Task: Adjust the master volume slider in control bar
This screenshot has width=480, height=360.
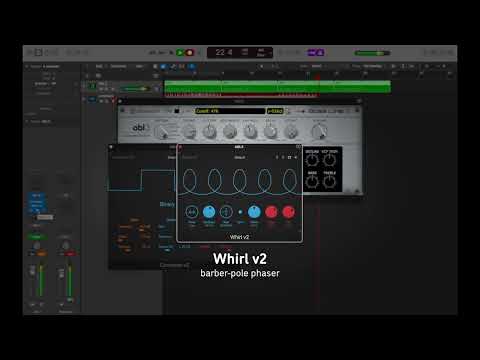Action: [372, 53]
